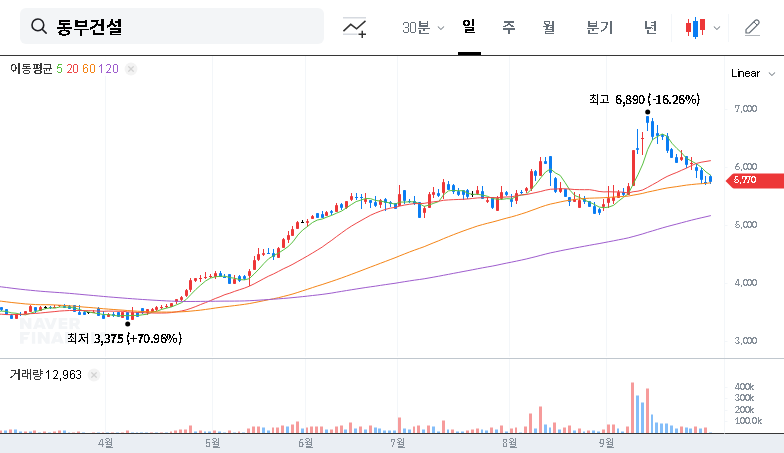This screenshot has width=784, height=453.
Task: Click the 300k volume axis label
Action: (x=744, y=398)
